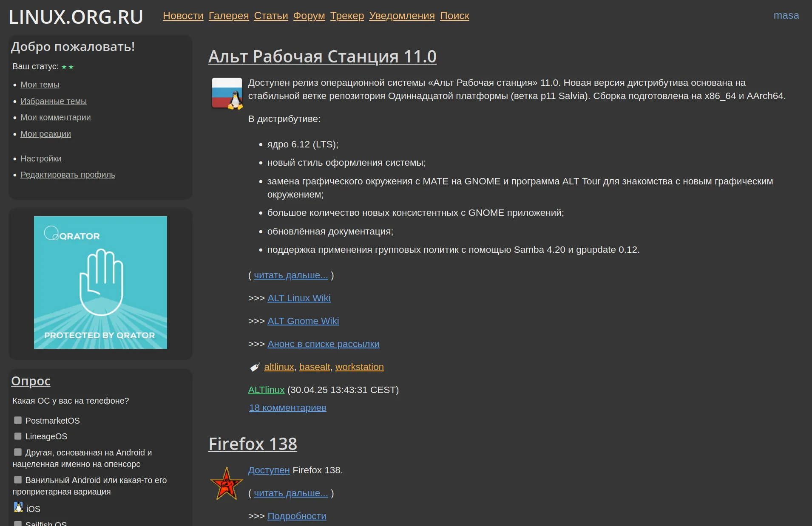Read more of the Firefox 138 article
This screenshot has height=526, width=812.
click(x=291, y=493)
